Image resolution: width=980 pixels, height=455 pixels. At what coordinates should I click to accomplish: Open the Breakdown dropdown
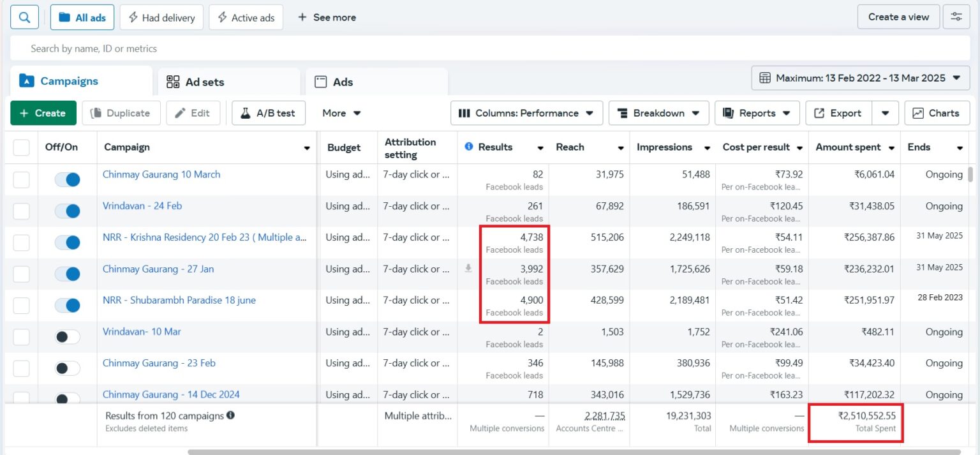[658, 113]
